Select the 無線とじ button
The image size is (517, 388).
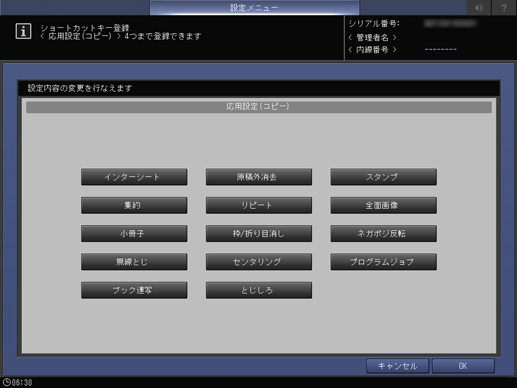pos(134,262)
